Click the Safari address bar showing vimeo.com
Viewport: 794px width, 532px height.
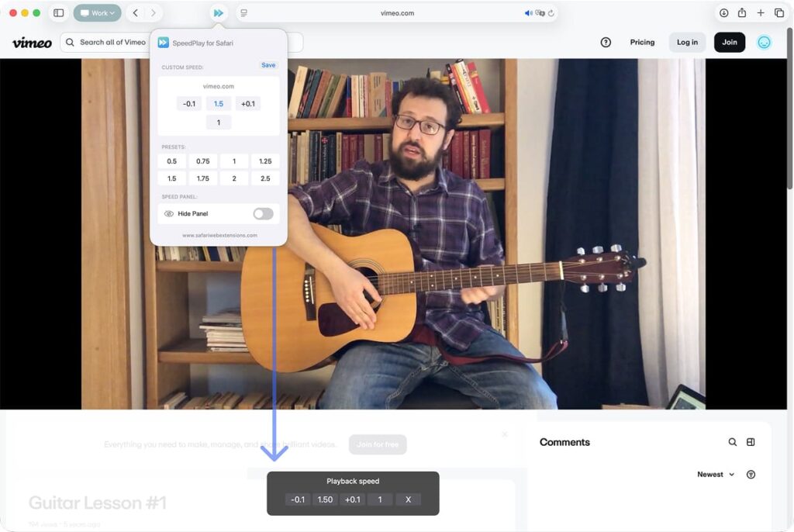(x=397, y=13)
